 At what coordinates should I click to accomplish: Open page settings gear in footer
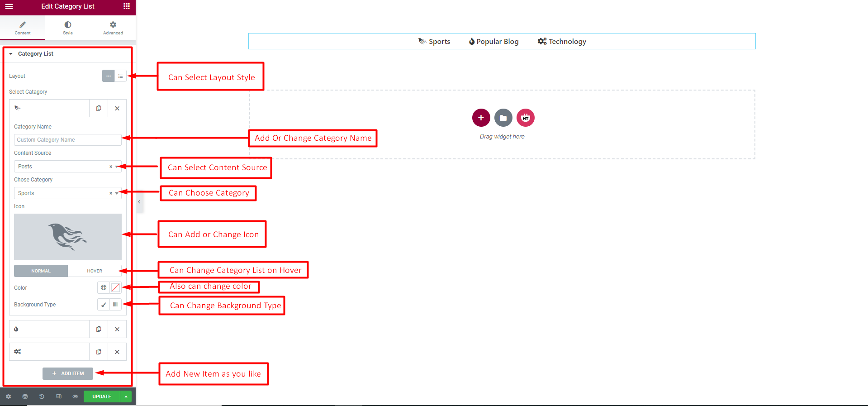click(x=8, y=396)
